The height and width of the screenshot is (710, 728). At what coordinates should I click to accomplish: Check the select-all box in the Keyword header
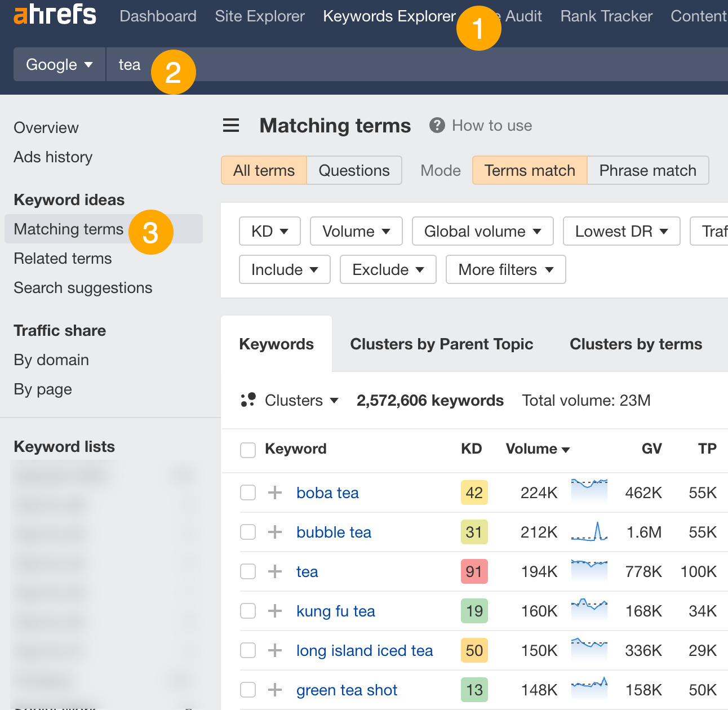248,450
